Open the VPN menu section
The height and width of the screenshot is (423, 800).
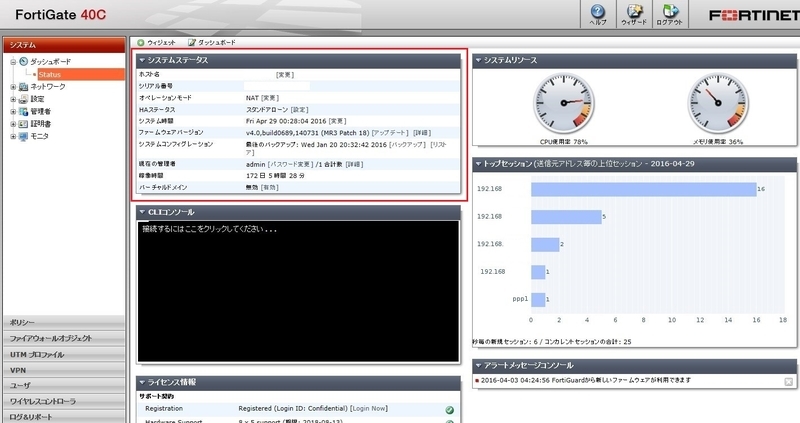click(x=64, y=370)
